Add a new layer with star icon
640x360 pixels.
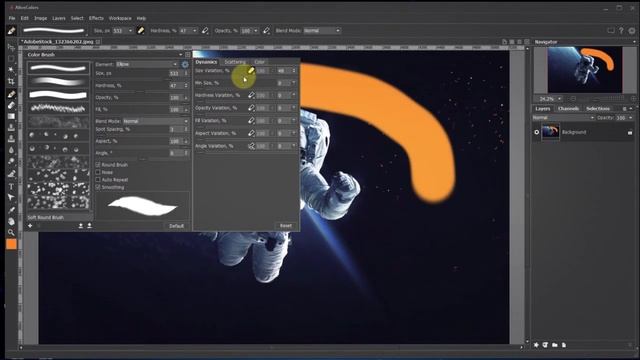coord(536,345)
